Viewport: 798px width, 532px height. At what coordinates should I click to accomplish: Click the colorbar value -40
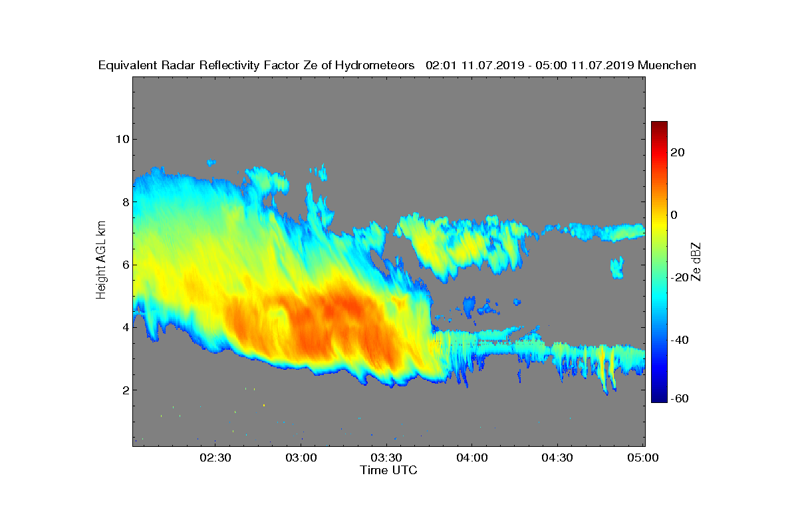pyautogui.click(x=680, y=340)
